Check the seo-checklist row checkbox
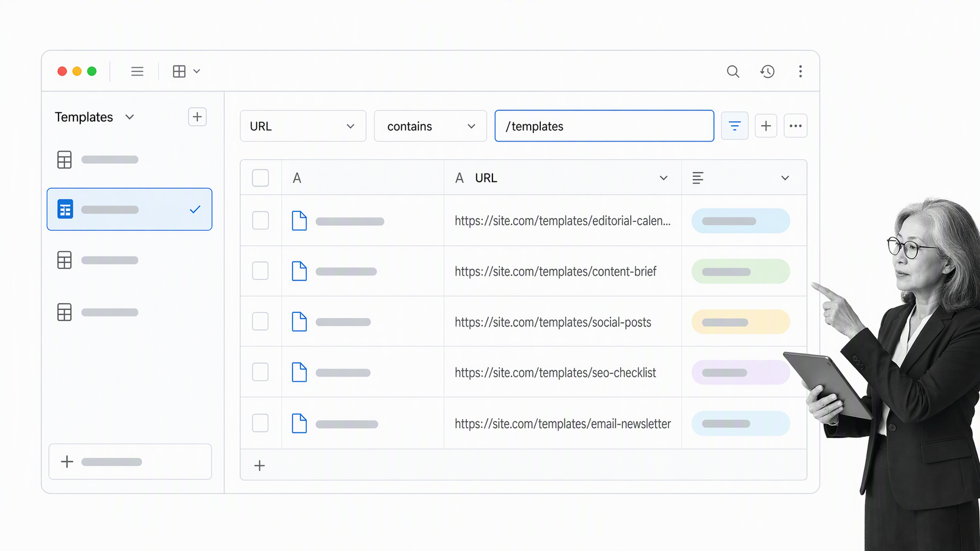The height and width of the screenshot is (551, 980). [261, 372]
